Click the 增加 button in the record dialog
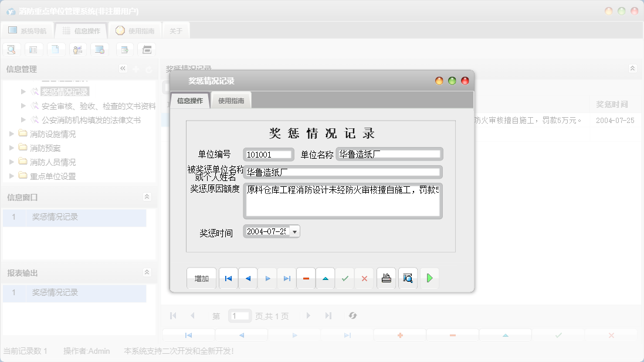 point(201,278)
